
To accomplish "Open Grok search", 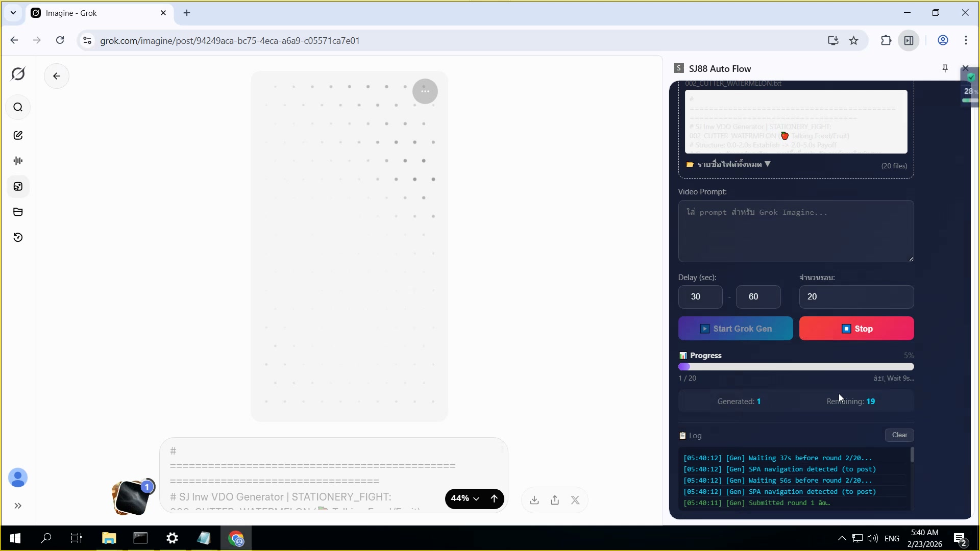I will [18, 107].
